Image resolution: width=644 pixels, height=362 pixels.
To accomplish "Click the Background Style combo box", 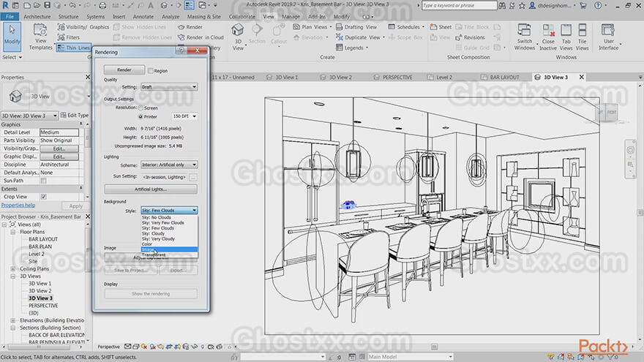I will click(x=169, y=210).
